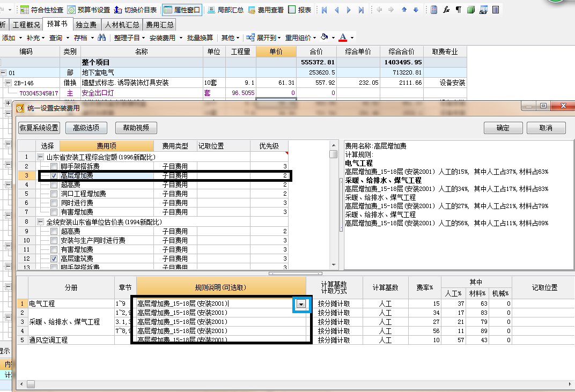Screen dimensions: 575x392
Task: Switch to the 独立费 tab
Action: pyautogui.click(x=86, y=25)
